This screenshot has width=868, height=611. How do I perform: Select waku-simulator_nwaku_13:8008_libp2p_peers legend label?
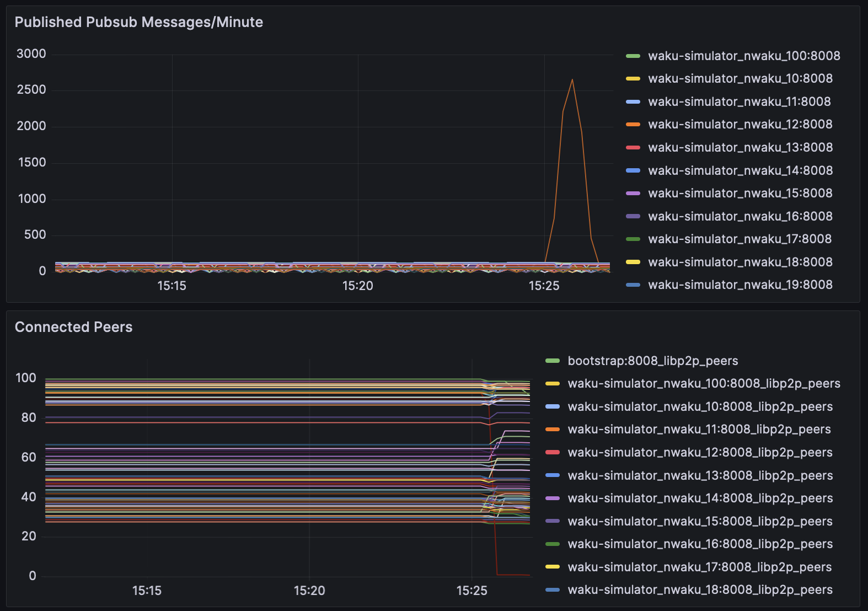pos(700,475)
